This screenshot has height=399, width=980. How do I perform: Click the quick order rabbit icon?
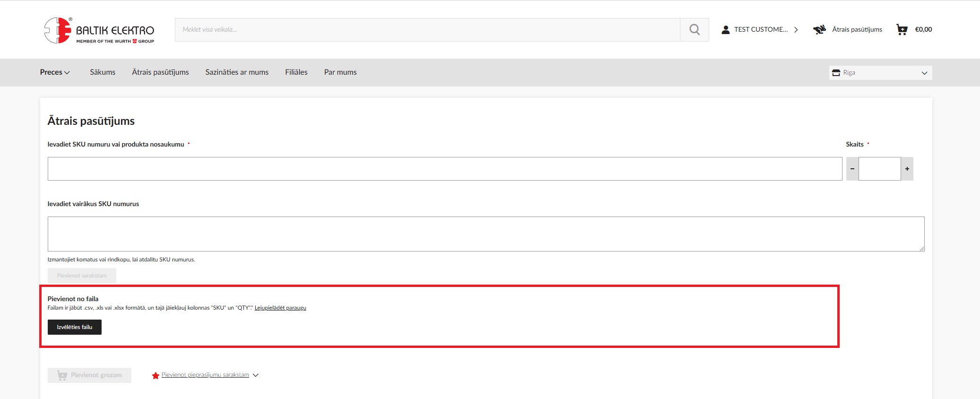(819, 30)
